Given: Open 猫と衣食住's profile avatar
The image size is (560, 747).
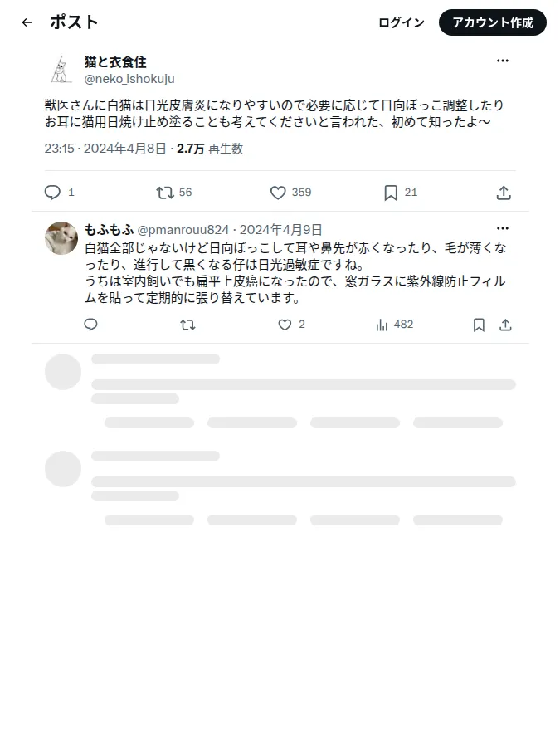Looking at the screenshot, I should [61, 70].
